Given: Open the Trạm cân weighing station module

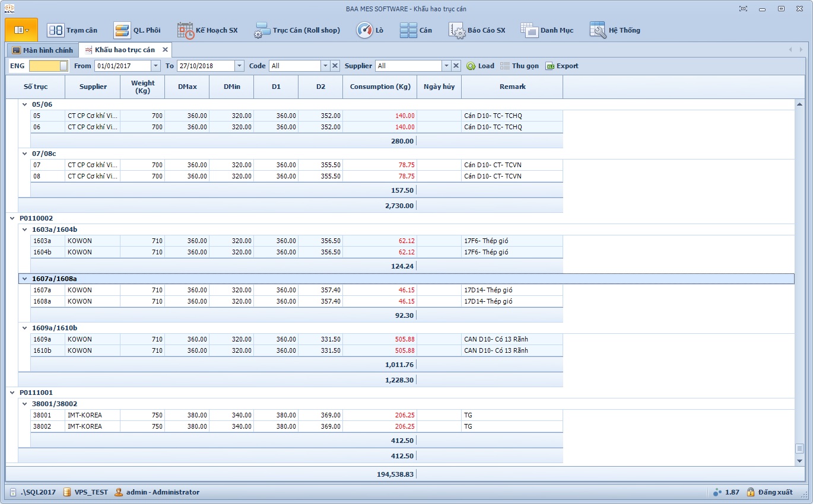Looking at the screenshot, I should (x=72, y=30).
